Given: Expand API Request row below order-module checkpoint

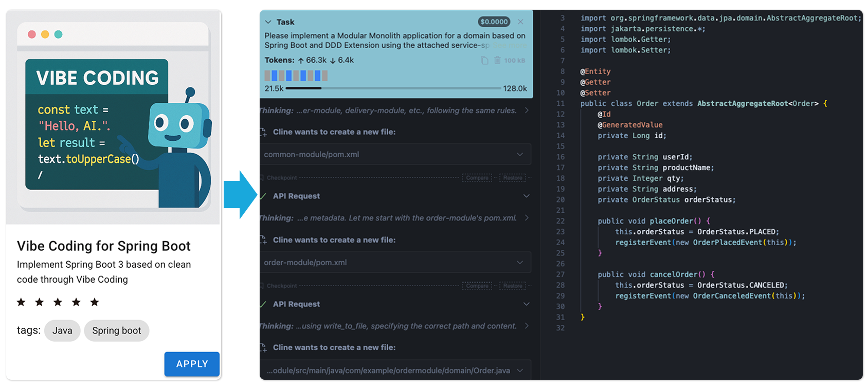Looking at the screenshot, I should [x=527, y=304].
